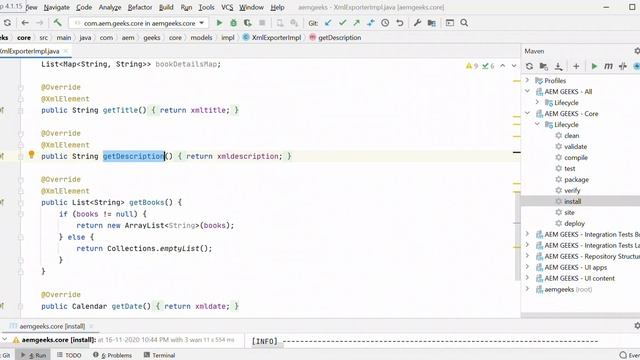Image resolution: width=640 pixels, height=360 pixels.
Task: Run with coverage icon in toolbar
Action: click(x=247, y=23)
